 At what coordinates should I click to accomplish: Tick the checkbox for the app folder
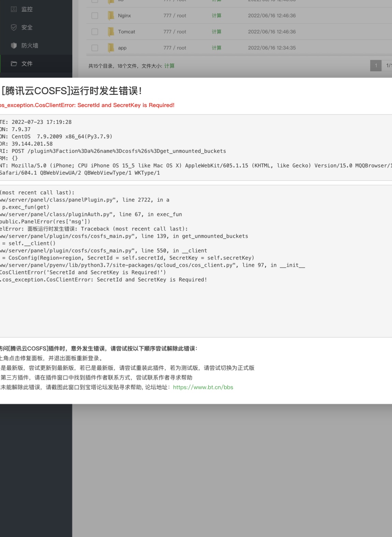pyautogui.click(x=95, y=48)
